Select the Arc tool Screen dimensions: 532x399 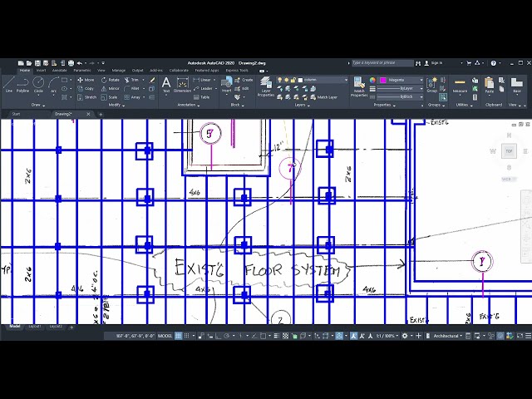pos(53,85)
